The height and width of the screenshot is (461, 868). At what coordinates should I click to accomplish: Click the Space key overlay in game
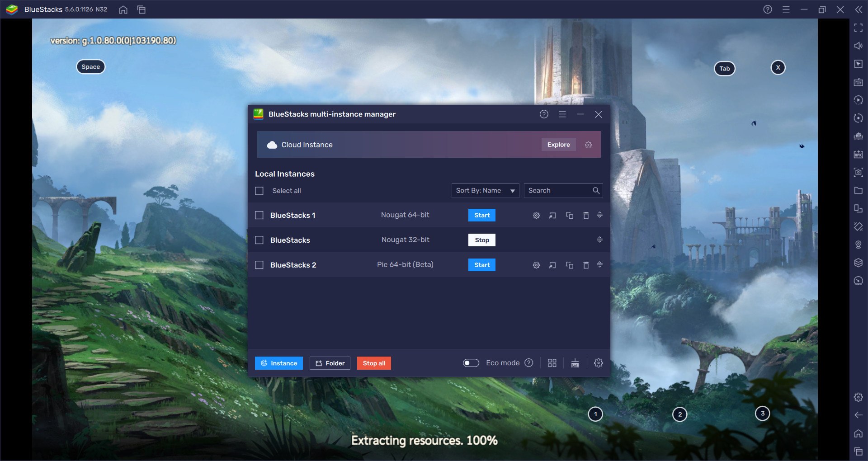click(x=91, y=67)
